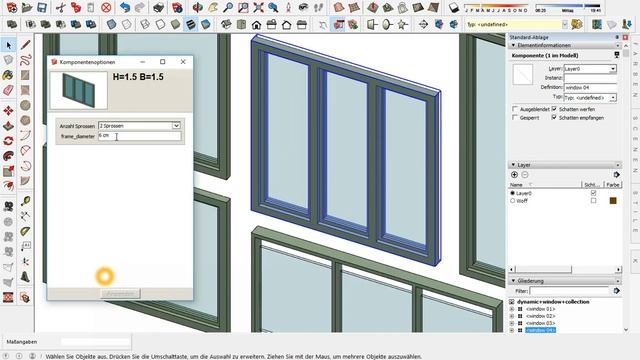
Task: Click the Maßangaben measurement input box
Action: coord(96,342)
